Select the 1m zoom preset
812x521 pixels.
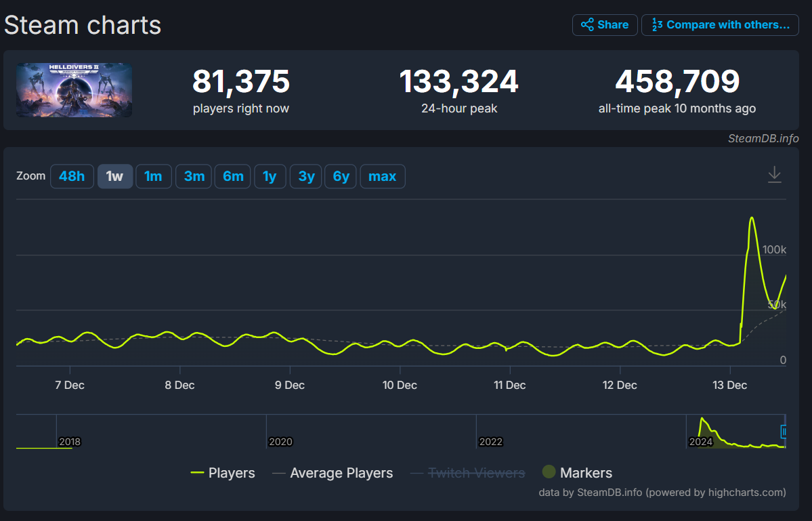click(154, 175)
